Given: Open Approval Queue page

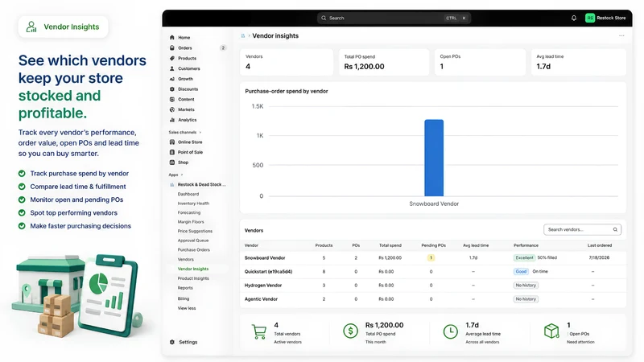Looking at the screenshot, I should pyautogui.click(x=193, y=241).
